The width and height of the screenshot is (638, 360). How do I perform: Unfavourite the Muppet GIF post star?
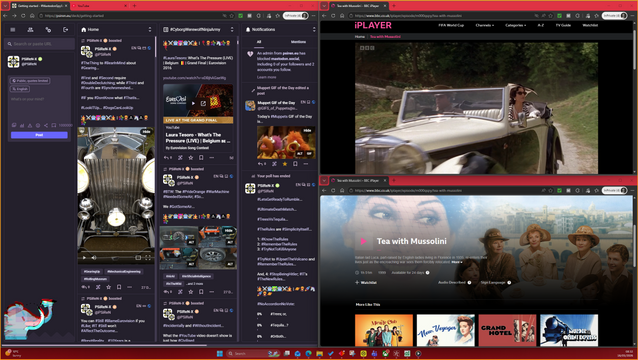284,164
